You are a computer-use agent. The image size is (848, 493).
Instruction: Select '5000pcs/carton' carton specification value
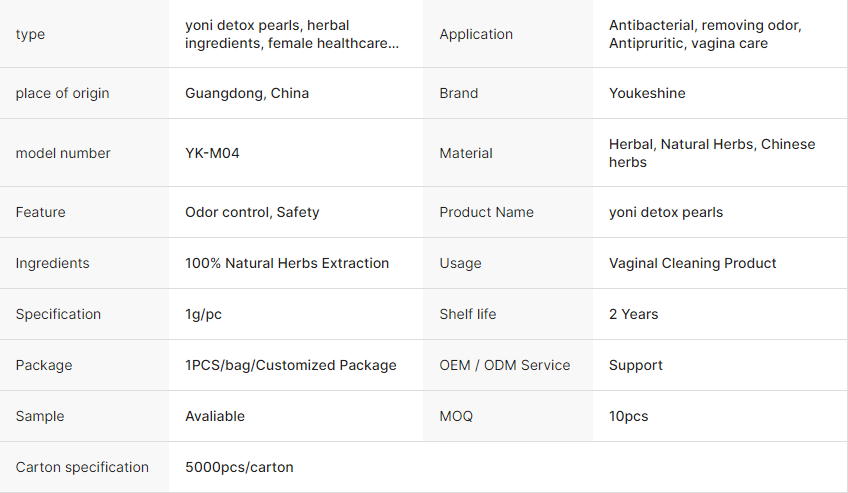point(239,467)
